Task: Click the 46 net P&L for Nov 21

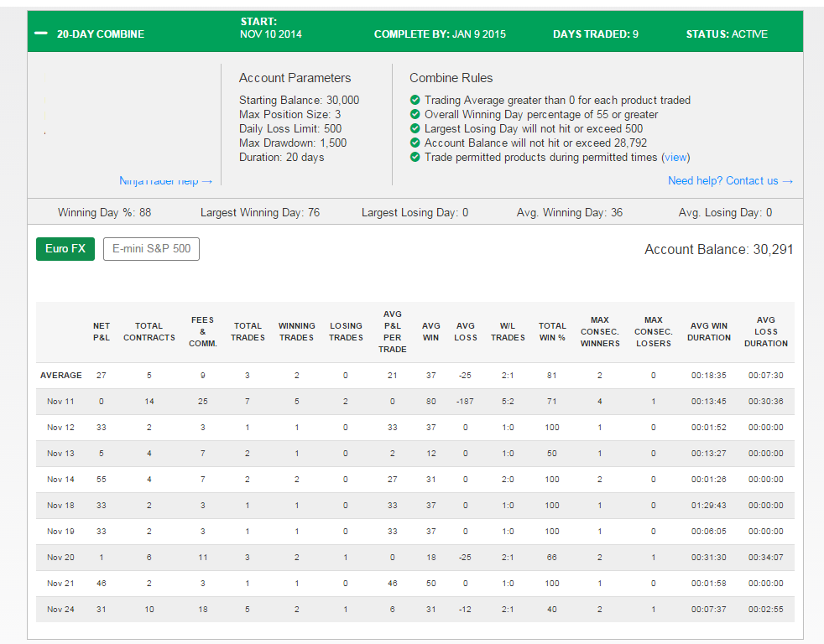Action: [102, 583]
